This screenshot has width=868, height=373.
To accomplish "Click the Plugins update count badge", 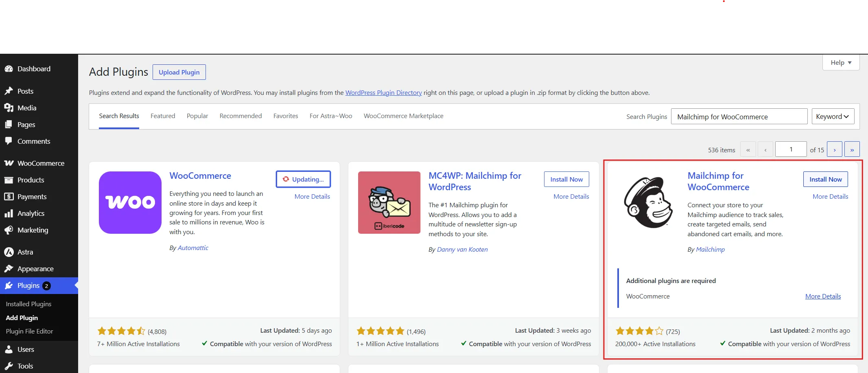I will (x=46, y=285).
